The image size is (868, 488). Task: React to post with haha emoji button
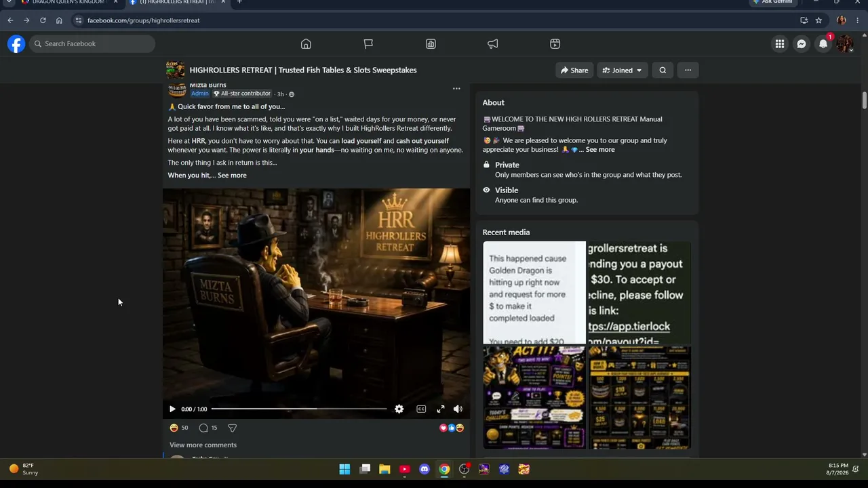pyautogui.click(x=174, y=428)
